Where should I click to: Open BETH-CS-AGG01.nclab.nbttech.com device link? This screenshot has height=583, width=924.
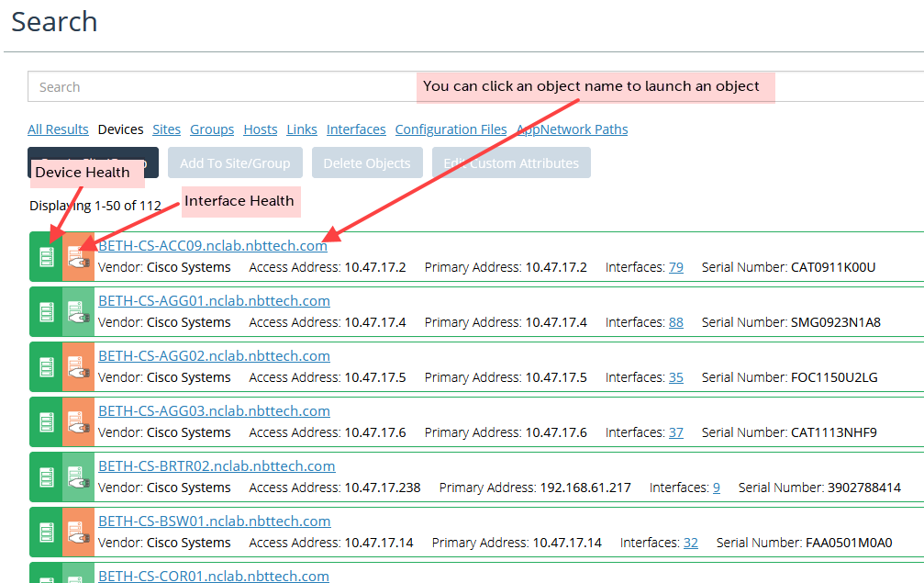pos(214,301)
